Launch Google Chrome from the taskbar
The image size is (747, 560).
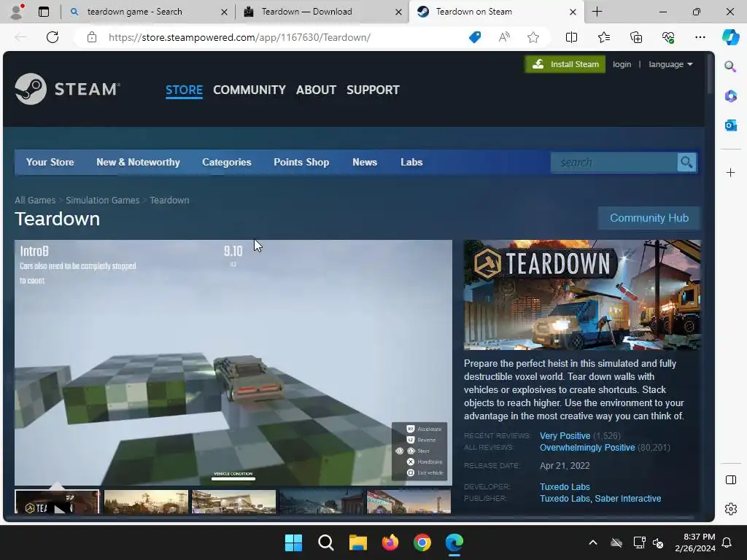422,542
